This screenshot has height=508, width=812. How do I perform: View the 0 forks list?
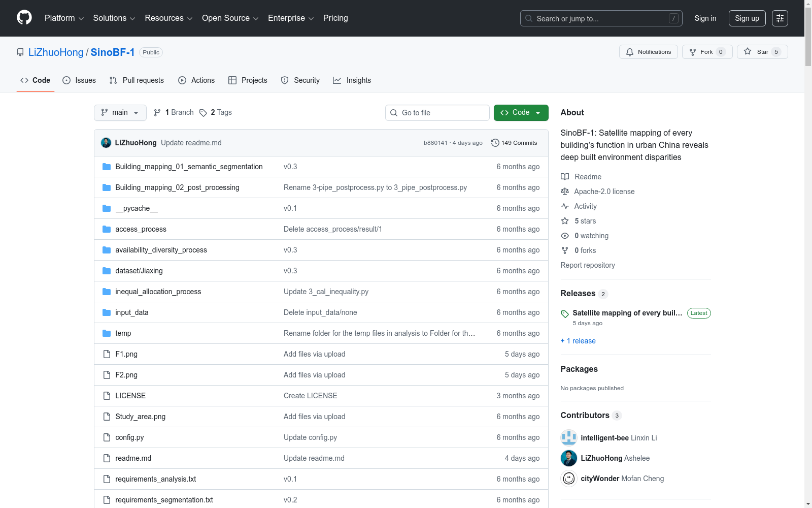point(579,250)
